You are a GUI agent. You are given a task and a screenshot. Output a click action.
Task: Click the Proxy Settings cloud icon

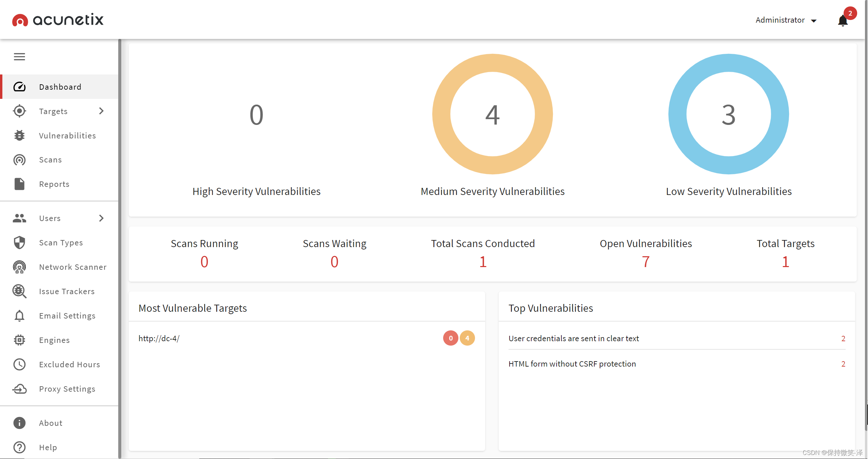19,389
